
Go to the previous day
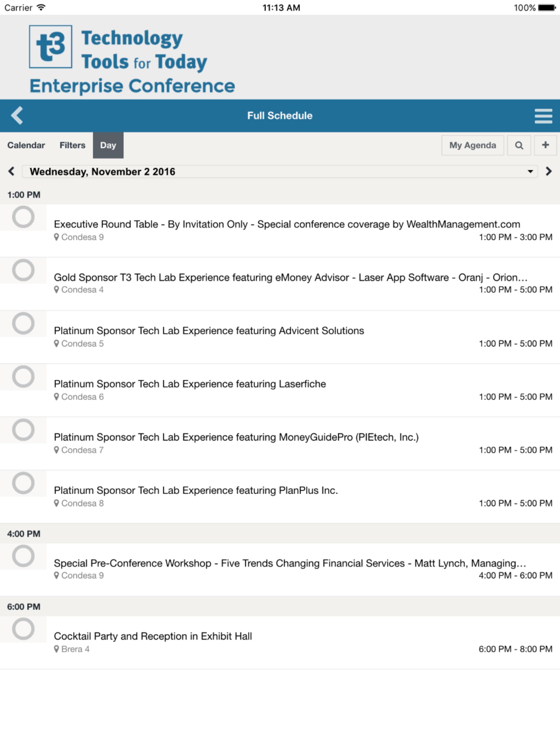(x=11, y=171)
